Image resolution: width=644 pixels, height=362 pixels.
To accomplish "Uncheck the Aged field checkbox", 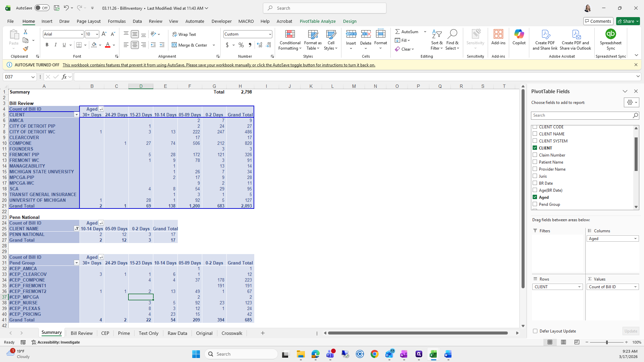I will coord(535,197).
